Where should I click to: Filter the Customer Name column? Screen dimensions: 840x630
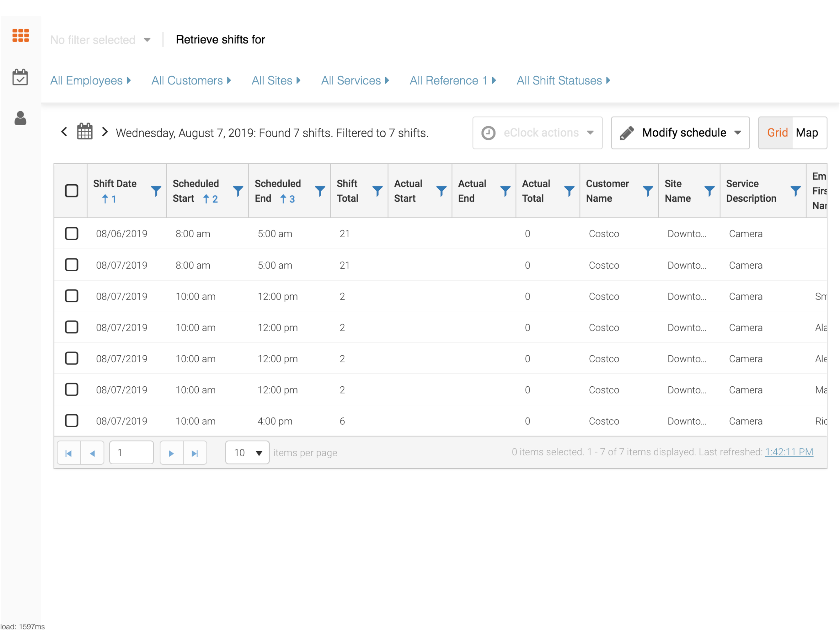[648, 191]
